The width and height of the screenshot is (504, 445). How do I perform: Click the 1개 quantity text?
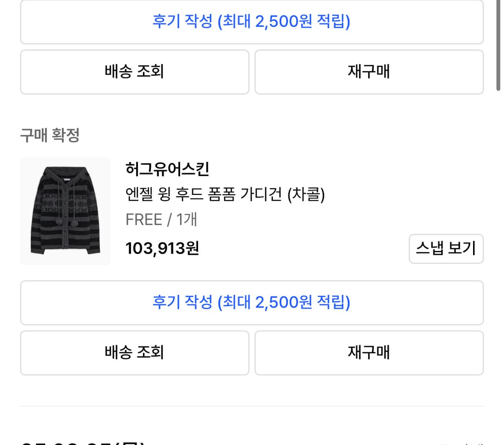pos(186,220)
